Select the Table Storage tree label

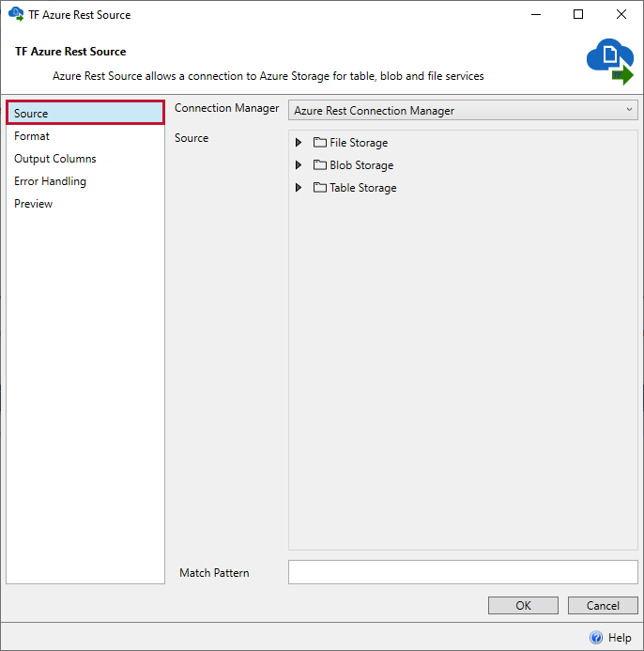[363, 188]
